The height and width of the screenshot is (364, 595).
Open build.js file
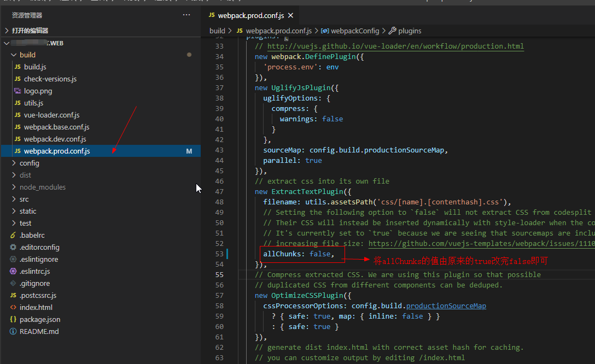35,67
